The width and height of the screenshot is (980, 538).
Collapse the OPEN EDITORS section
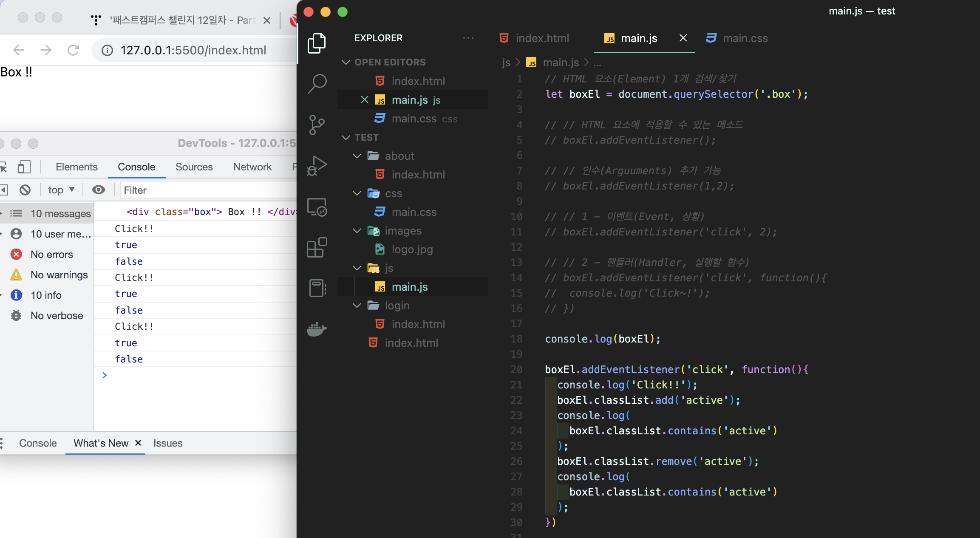(x=346, y=62)
